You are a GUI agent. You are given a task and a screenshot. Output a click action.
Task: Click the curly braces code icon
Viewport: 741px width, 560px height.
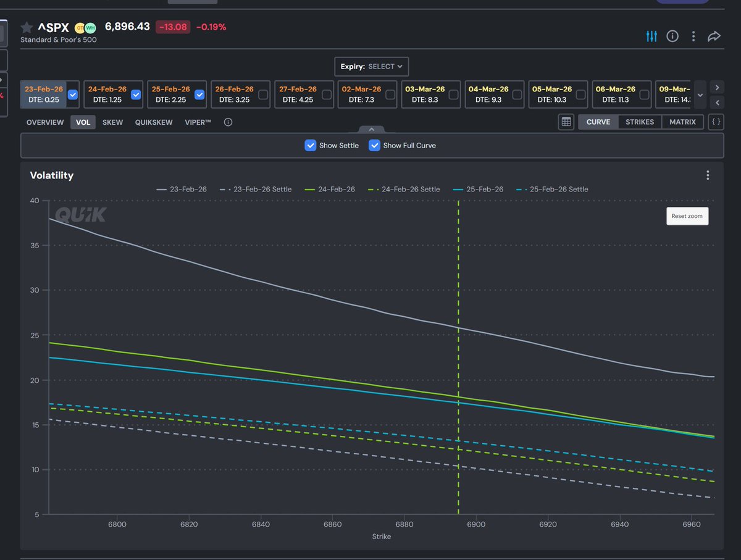pos(716,122)
